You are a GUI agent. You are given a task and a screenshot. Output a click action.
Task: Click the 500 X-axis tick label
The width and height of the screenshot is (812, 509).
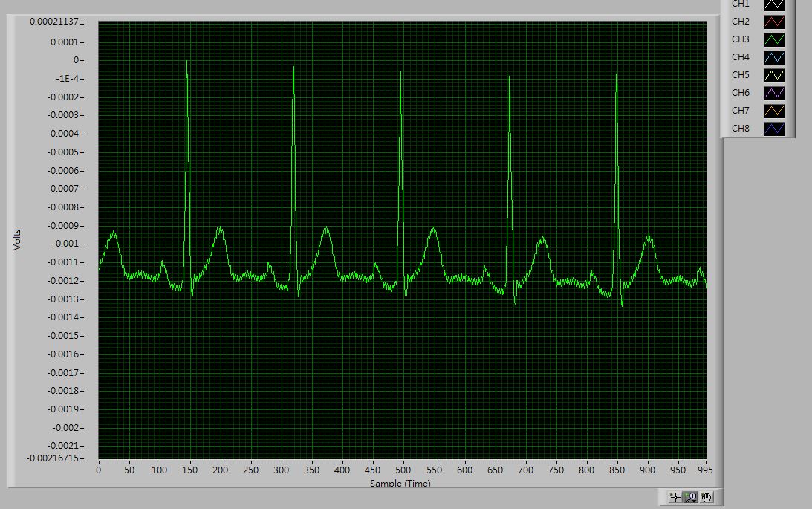tap(403, 470)
